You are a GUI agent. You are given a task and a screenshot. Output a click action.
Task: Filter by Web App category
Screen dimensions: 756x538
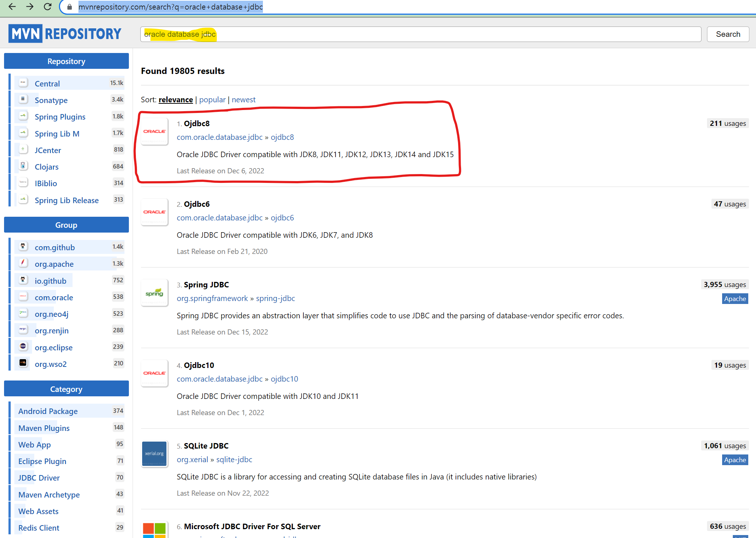(35, 445)
